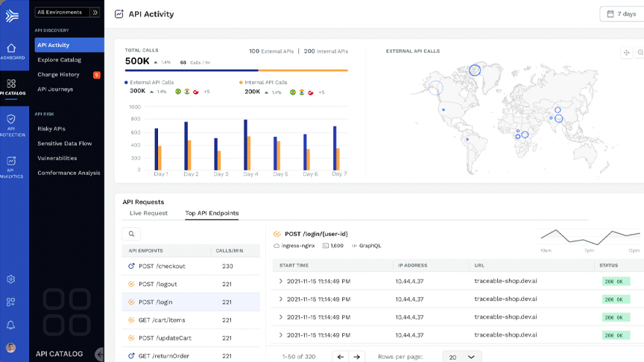Open the 7 days date range picker
Image resolution: width=644 pixels, height=362 pixels.
point(622,14)
